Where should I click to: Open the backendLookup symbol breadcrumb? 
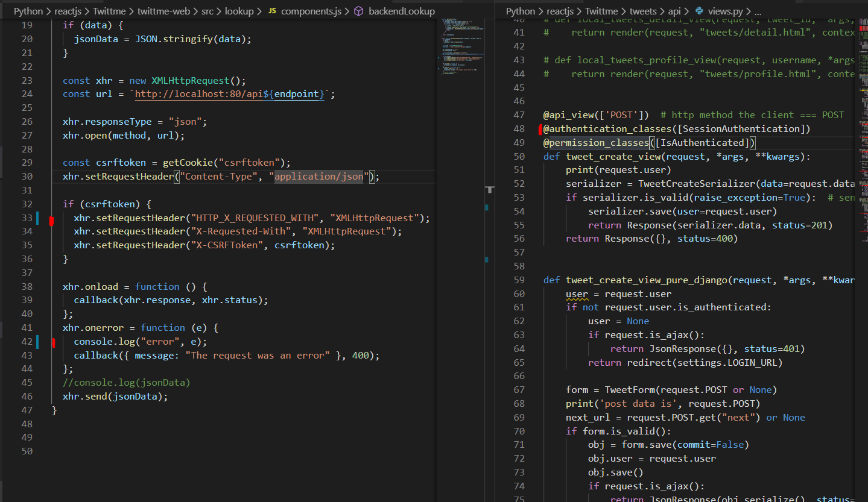click(x=402, y=11)
